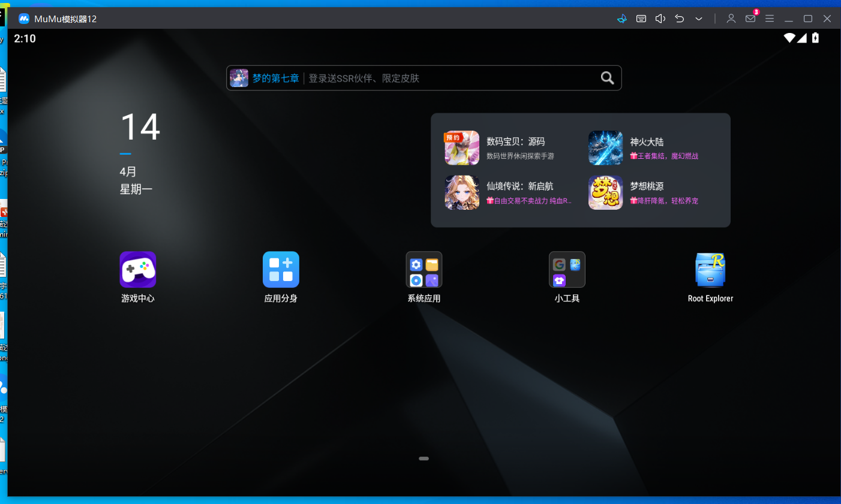The width and height of the screenshot is (841, 504).
Task: Click the blue butterfly icon in title bar
Action: (x=622, y=19)
